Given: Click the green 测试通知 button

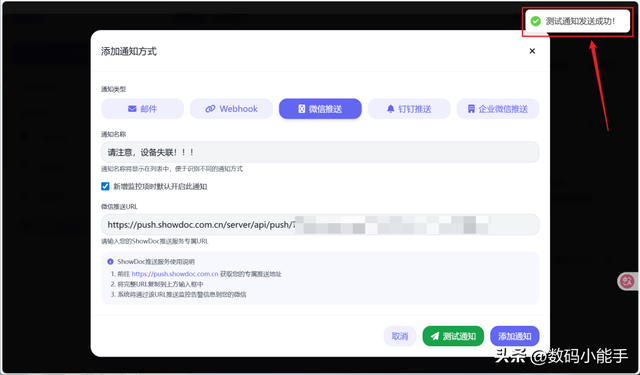Looking at the screenshot, I should 453,336.
